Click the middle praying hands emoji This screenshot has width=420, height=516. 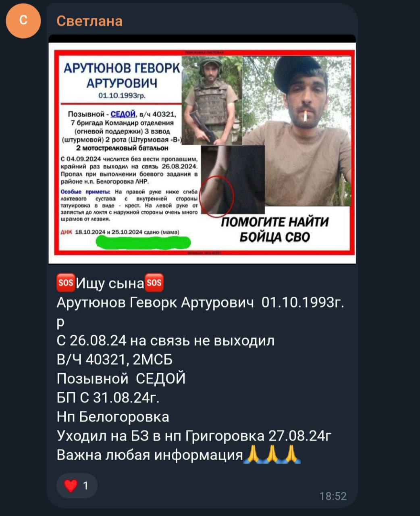point(272,454)
